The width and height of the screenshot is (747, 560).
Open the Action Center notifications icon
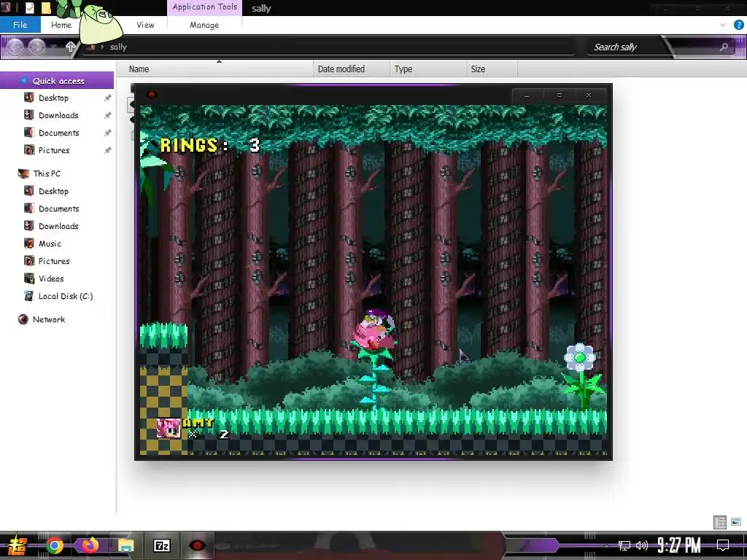pos(723,545)
